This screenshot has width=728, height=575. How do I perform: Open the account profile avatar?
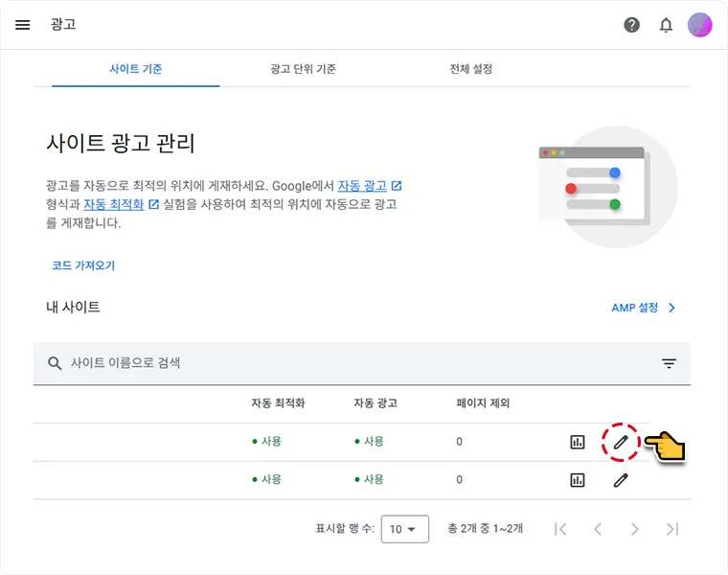coord(699,25)
